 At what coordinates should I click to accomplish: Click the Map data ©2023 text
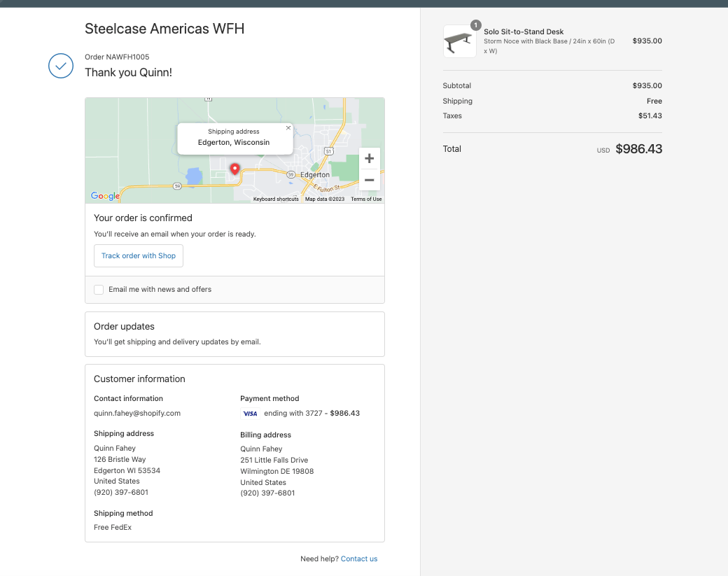[x=325, y=199]
